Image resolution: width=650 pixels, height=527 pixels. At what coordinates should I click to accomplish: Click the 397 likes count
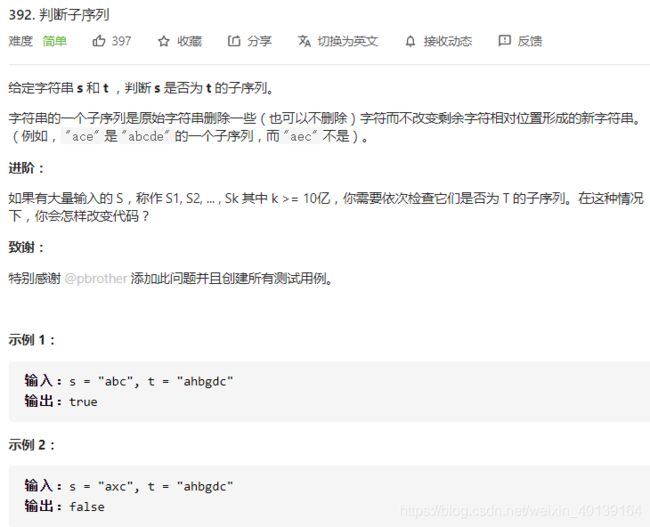121,41
